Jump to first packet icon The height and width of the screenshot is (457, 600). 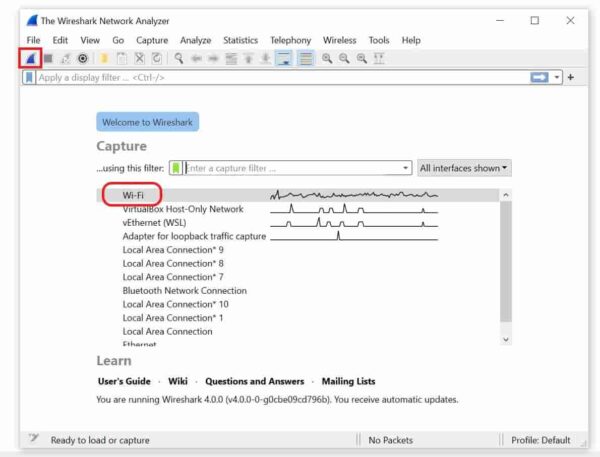(248, 59)
